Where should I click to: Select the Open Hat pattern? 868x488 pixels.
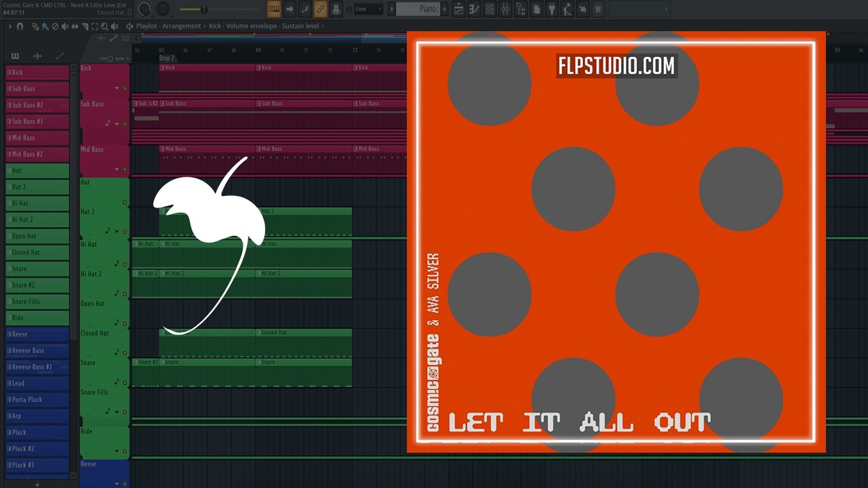click(x=37, y=236)
